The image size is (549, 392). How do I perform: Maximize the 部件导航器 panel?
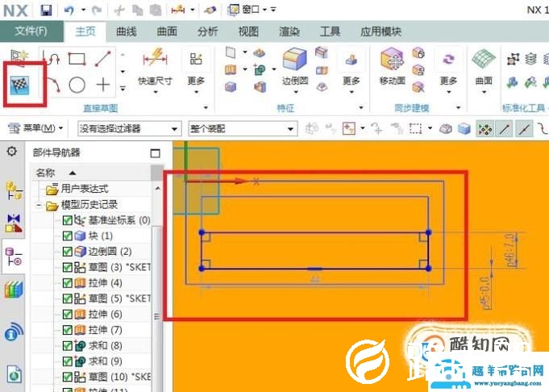(x=155, y=153)
